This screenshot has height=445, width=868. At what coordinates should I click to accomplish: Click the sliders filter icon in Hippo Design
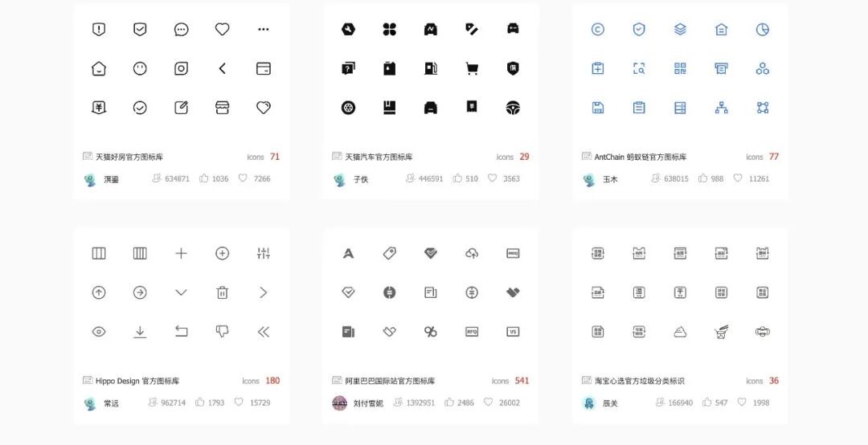click(x=264, y=254)
